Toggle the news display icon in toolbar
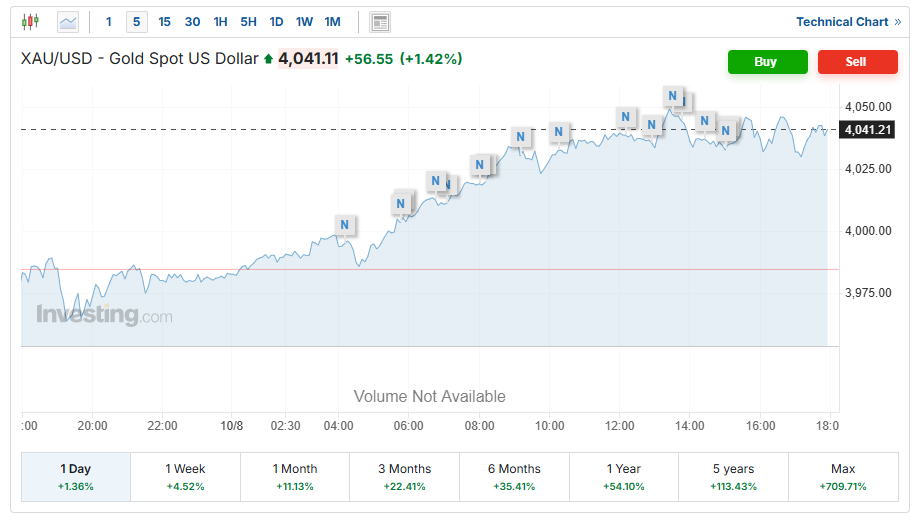The width and height of the screenshot is (922, 522). 379,22
